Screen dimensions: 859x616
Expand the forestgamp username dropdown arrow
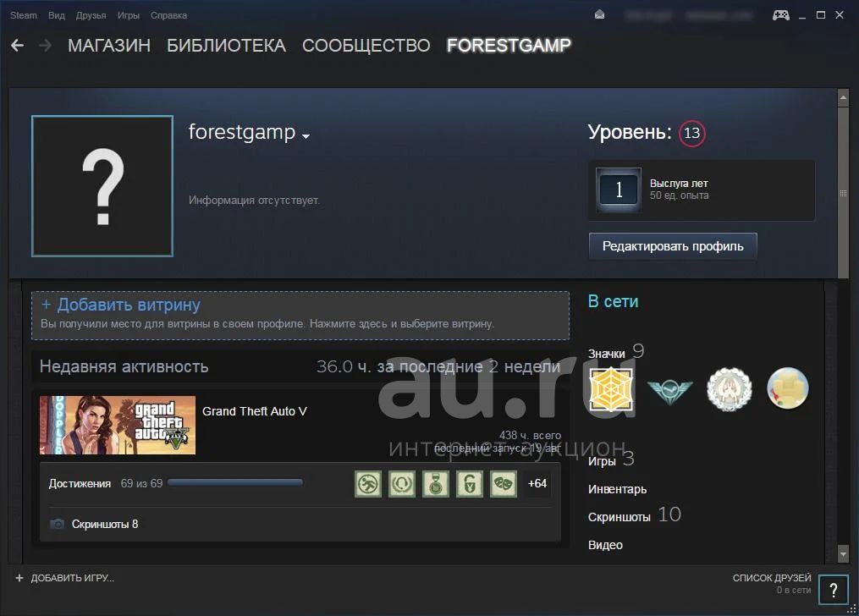point(306,135)
